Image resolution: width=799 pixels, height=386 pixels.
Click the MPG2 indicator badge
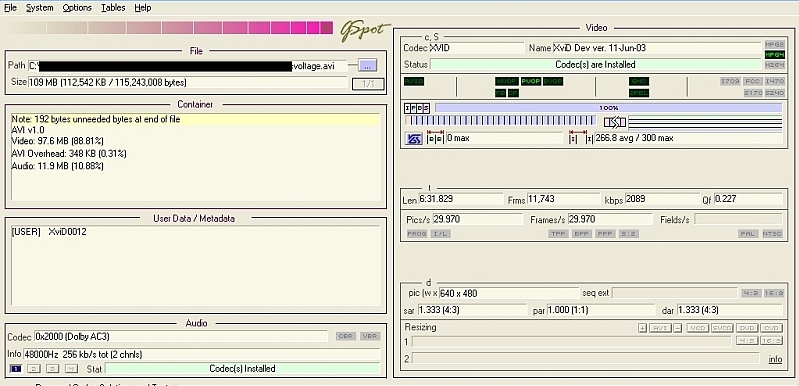tap(775, 45)
